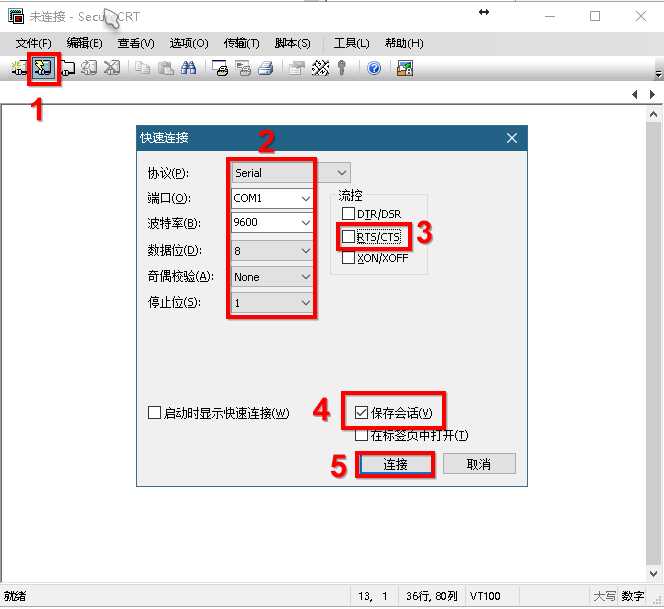
Task: Click the Session Options toolbar icon
Action: (297, 68)
